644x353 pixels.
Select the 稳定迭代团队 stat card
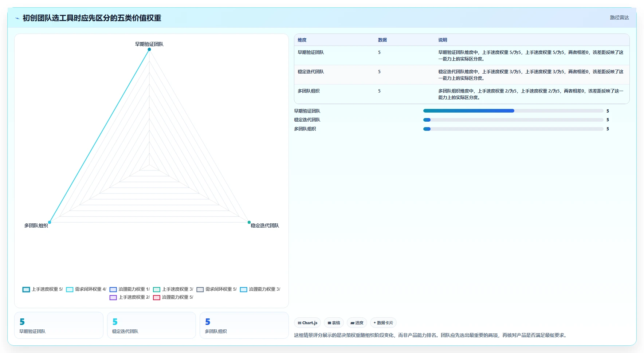(152, 325)
